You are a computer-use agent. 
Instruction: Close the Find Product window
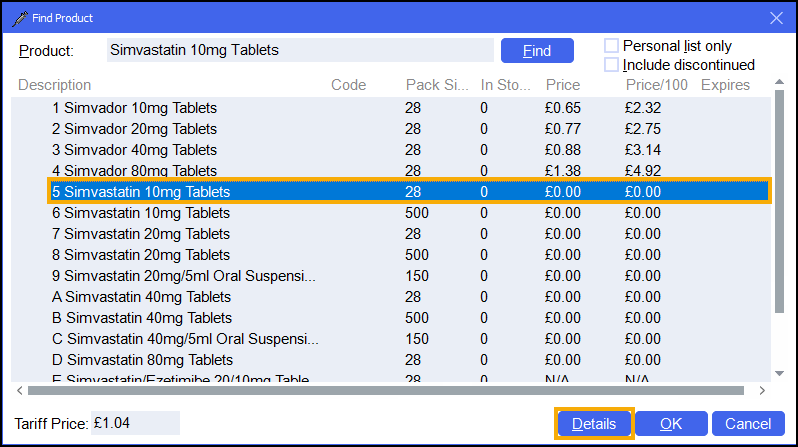pos(776,16)
